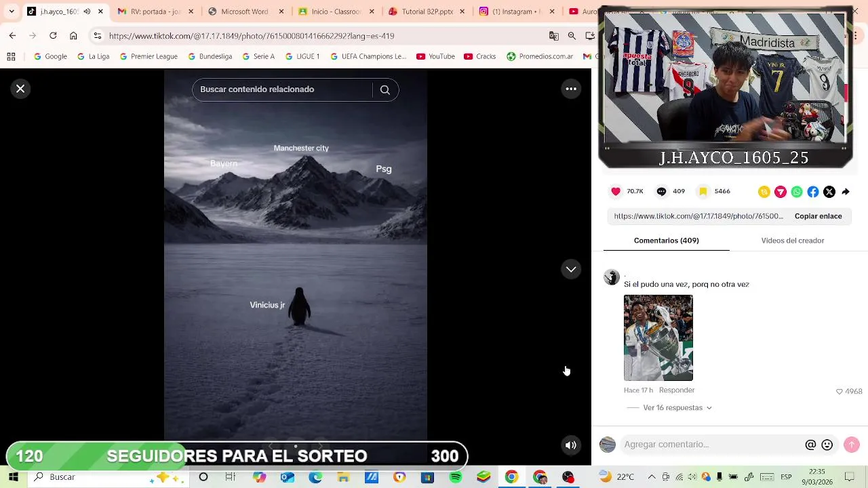Share post via WhatsApp
Viewport: 868px width, 488px height.
(x=797, y=192)
